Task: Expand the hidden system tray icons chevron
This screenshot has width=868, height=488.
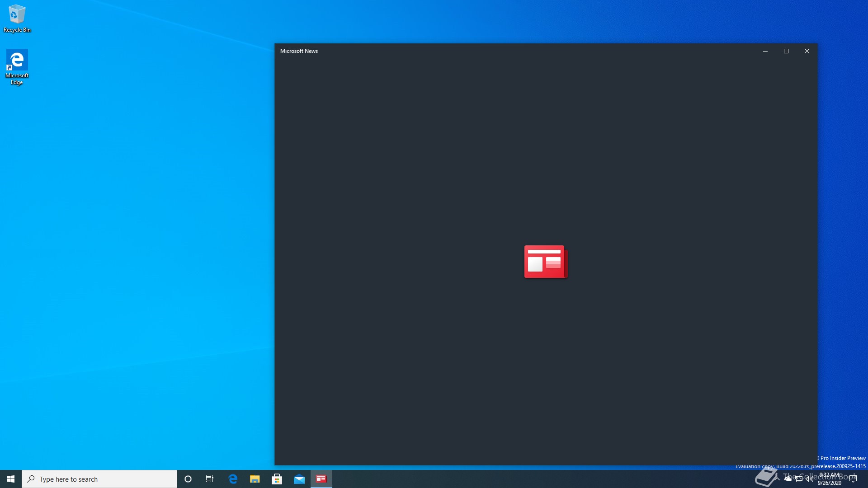Action: pos(777,479)
